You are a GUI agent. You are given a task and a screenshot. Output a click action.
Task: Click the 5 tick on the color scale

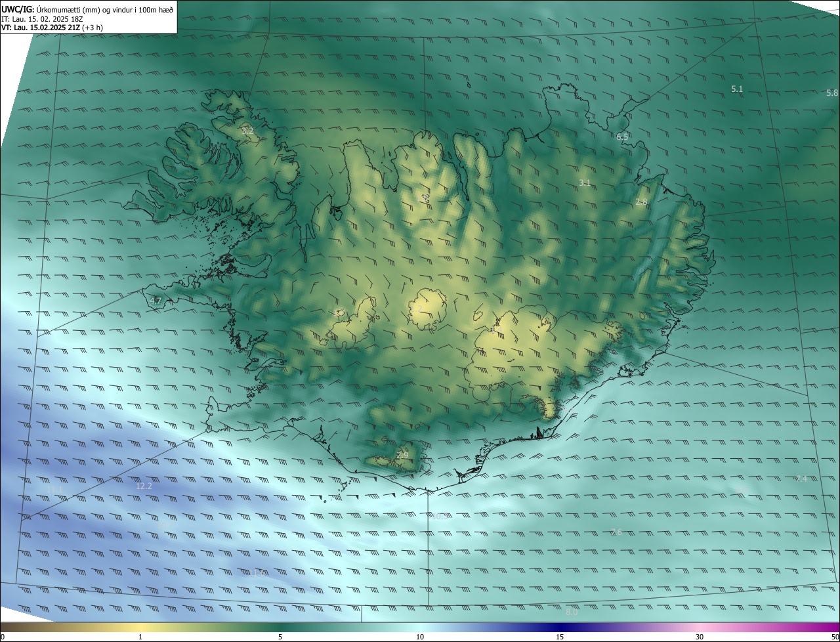click(x=280, y=637)
